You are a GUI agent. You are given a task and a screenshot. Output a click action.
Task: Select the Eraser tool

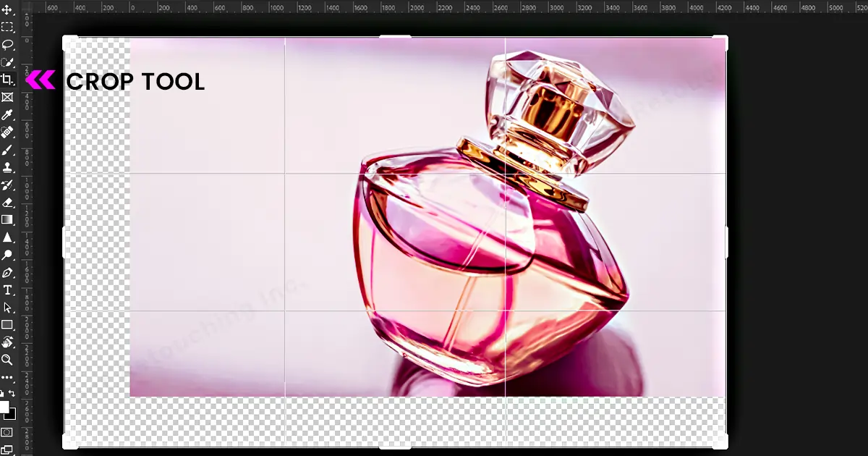pos(7,202)
